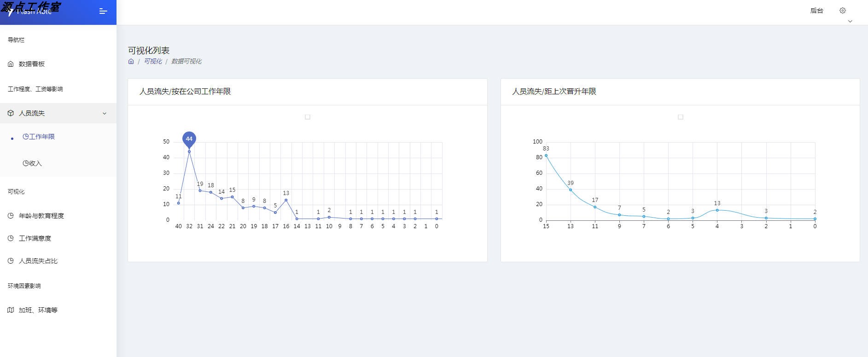This screenshot has height=357, width=868.
Task: Click the home icon beside 数据看板
Action: 11,64
